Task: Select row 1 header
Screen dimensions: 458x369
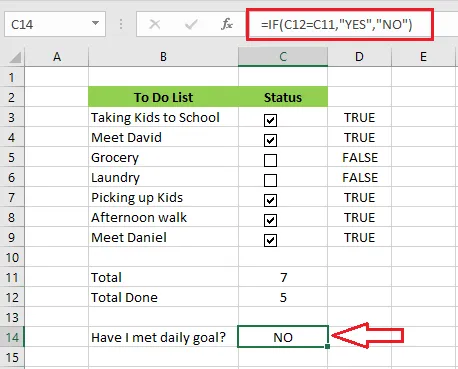Action: tap(12, 77)
